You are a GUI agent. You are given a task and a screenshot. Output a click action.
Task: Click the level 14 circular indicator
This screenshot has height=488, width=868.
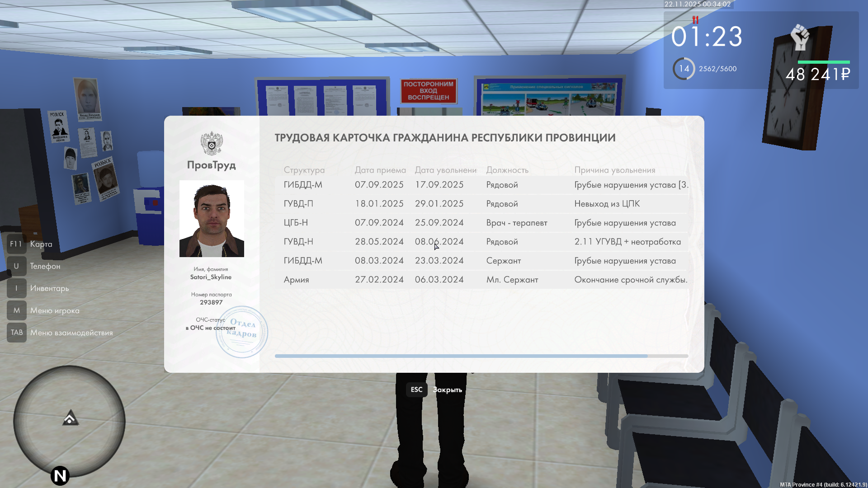coord(684,69)
